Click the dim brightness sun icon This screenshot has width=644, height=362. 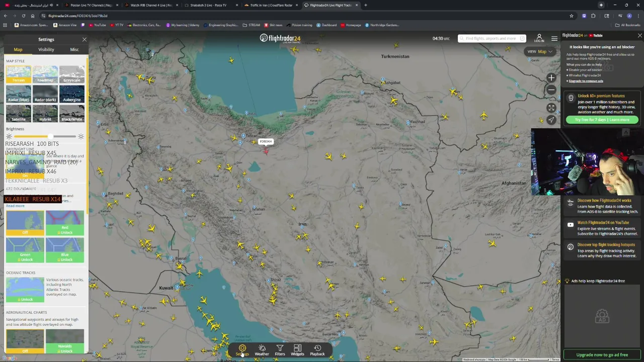click(9, 137)
